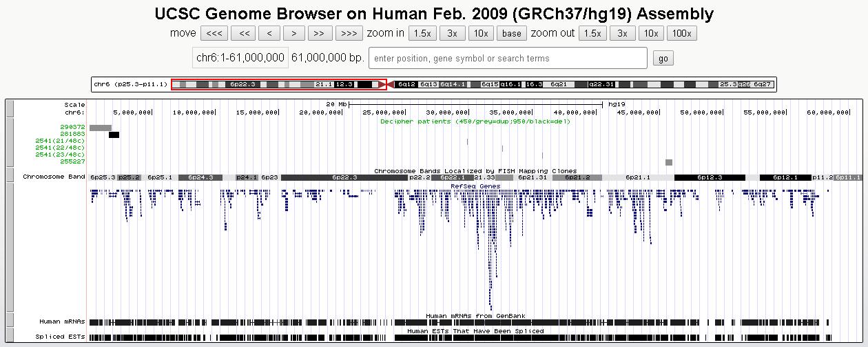Click the "<<" move left button
The image size is (868, 347).
pyautogui.click(x=243, y=33)
